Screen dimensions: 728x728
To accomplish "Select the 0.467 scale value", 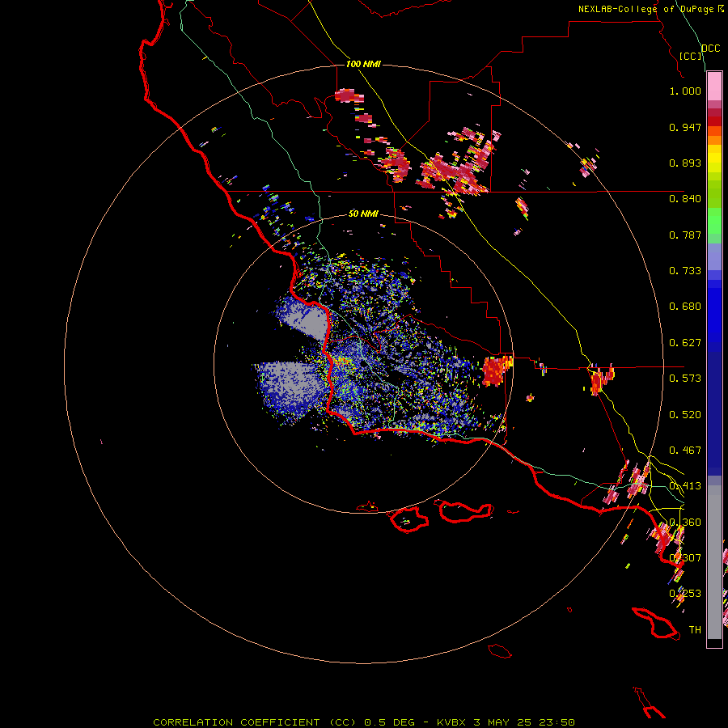I will point(685,451).
